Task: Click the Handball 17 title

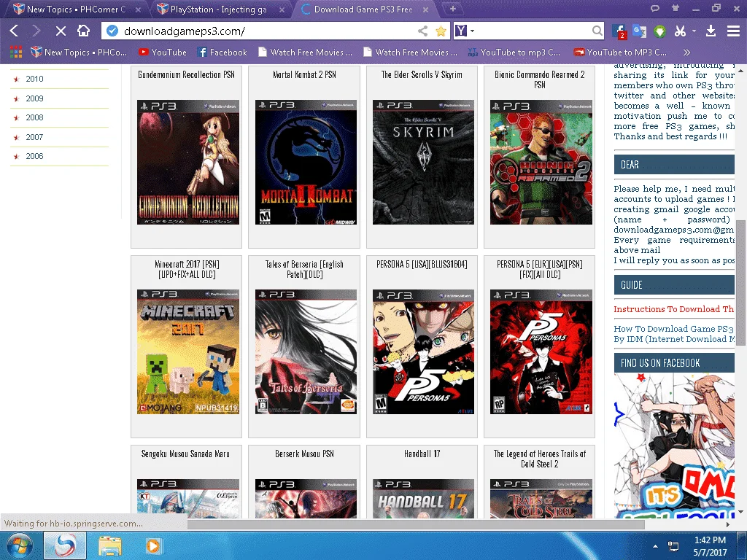Action: [422, 454]
